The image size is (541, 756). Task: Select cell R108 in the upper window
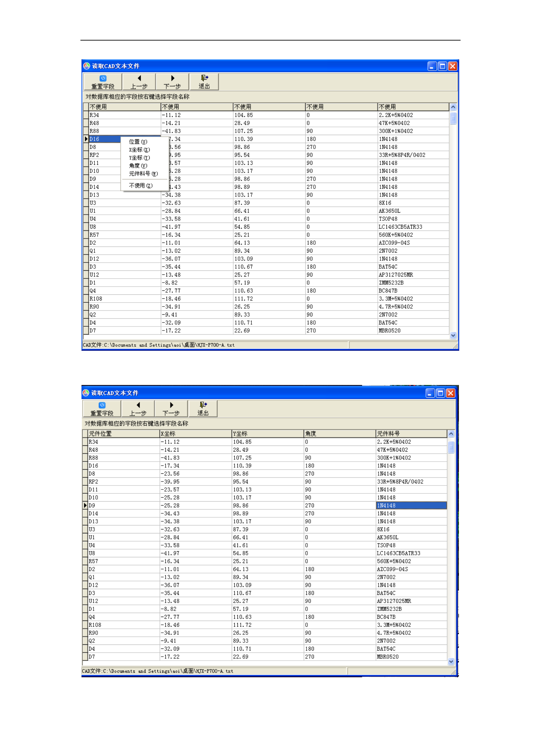tap(125, 299)
